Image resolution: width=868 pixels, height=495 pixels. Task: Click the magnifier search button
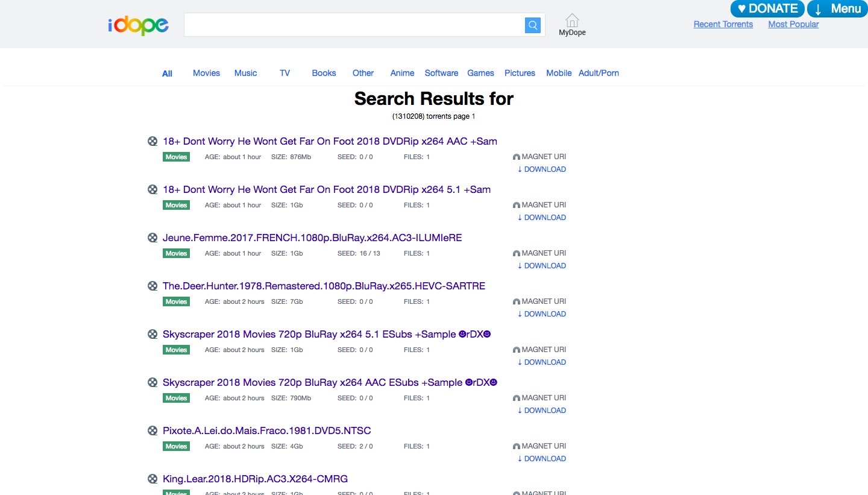coord(532,25)
